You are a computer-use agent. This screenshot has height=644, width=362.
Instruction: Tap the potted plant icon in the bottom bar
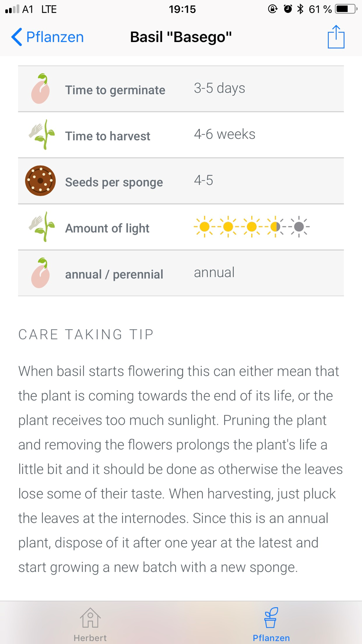[x=271, y=618]
